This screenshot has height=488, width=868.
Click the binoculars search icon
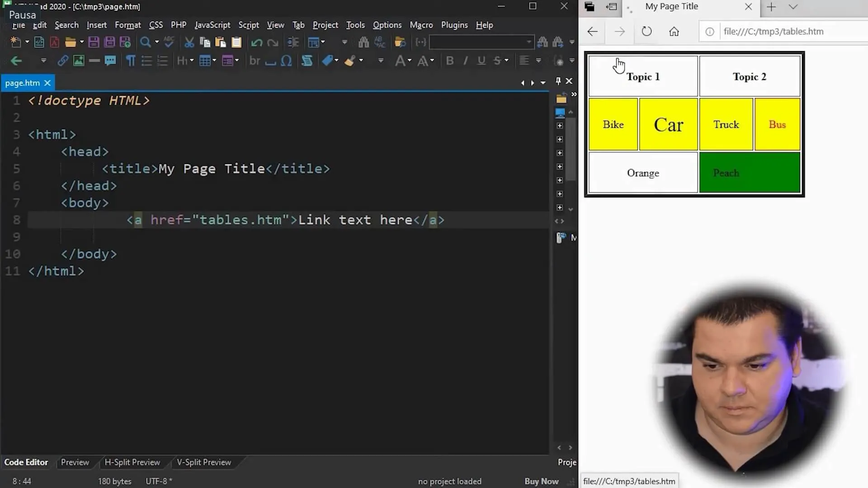pyautogui.click(x=363, y=42)
